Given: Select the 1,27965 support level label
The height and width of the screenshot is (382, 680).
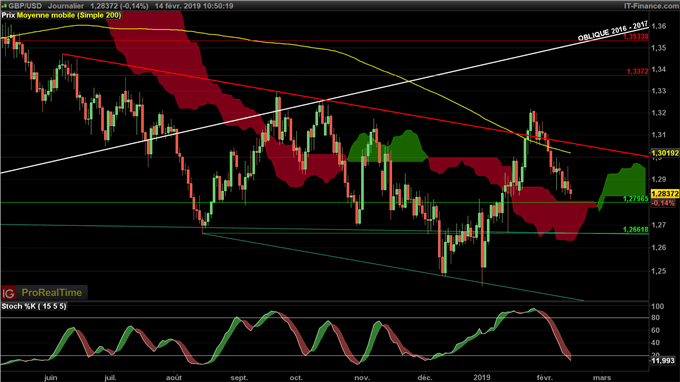Looking at the screenshot, I should coord(636,199).
